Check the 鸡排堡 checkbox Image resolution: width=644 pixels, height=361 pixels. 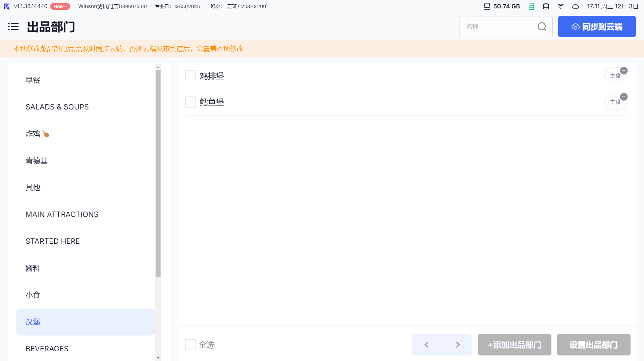(191, 76)
